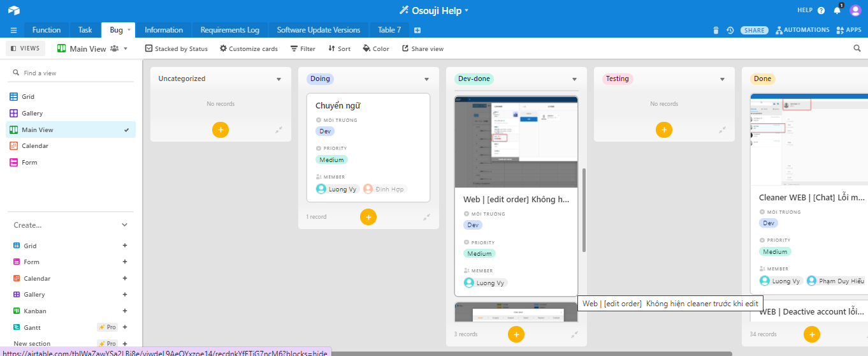Open the hamburger tables list menu
This screenshot has width=868, height=356.
pos(13,30)
